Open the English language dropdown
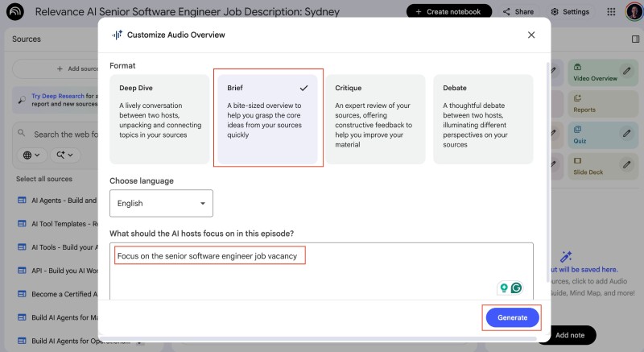Viewport: 644px width, 352px height. [162, 204]
